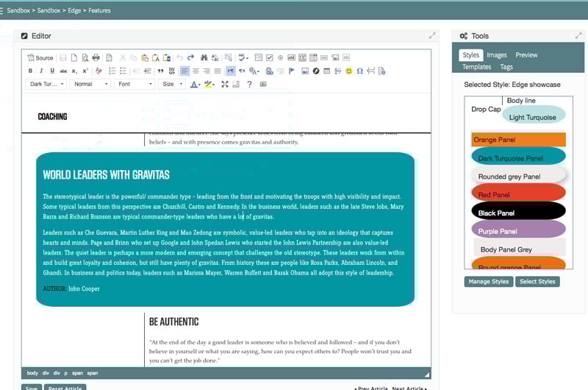588x390 pixels.
Task: Click the Paste clipboard icon
Action: (x=145, y=58)
